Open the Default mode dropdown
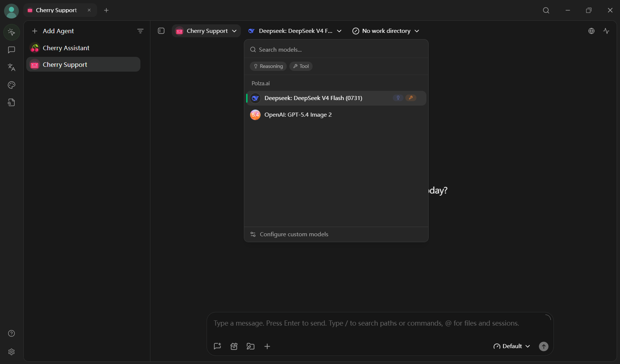 pos(512,346)
